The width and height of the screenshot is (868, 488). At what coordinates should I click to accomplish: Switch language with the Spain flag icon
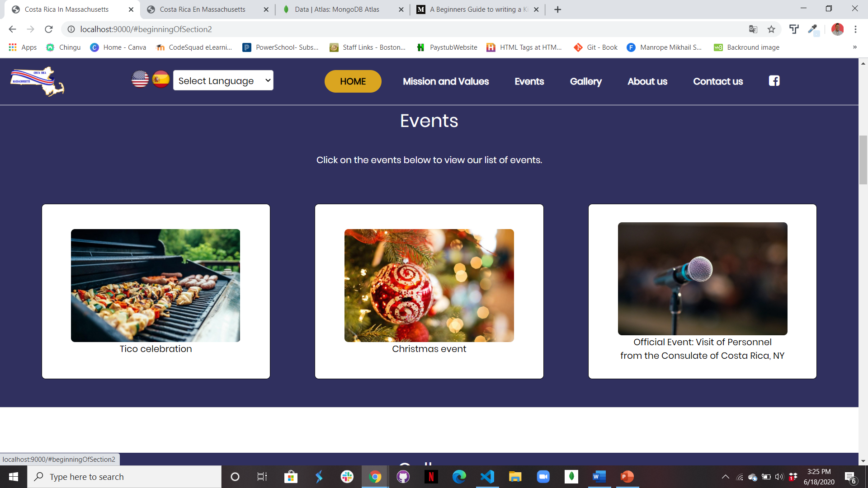click(x=160, y=80)
